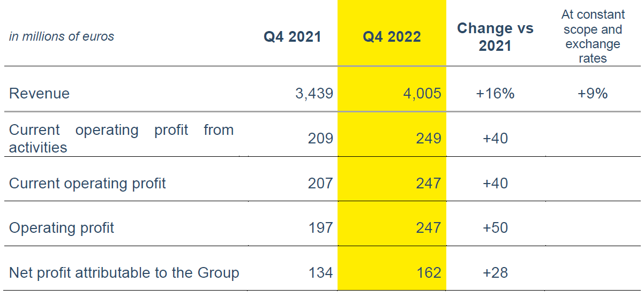
Task: Click the +50 change value
Action: (x=495, y=228)
